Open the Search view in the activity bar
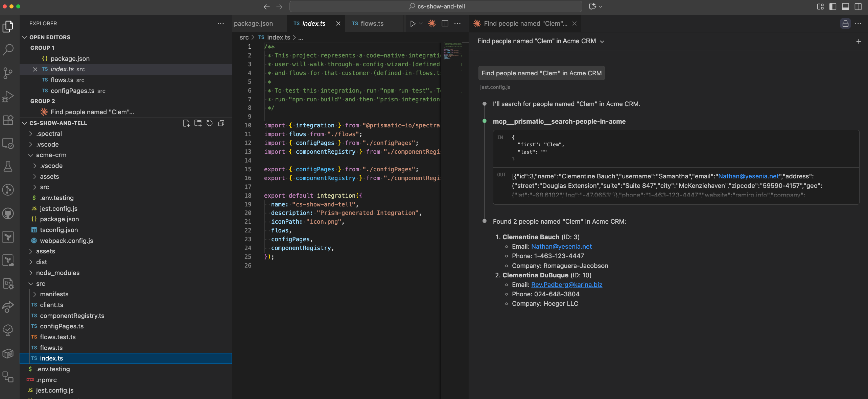 click(8, 50)
